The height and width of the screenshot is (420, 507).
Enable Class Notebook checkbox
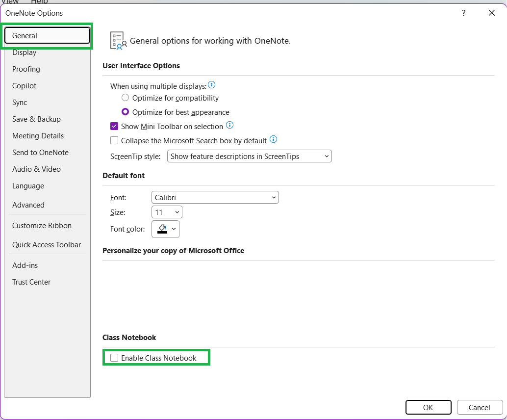point(114,358)
